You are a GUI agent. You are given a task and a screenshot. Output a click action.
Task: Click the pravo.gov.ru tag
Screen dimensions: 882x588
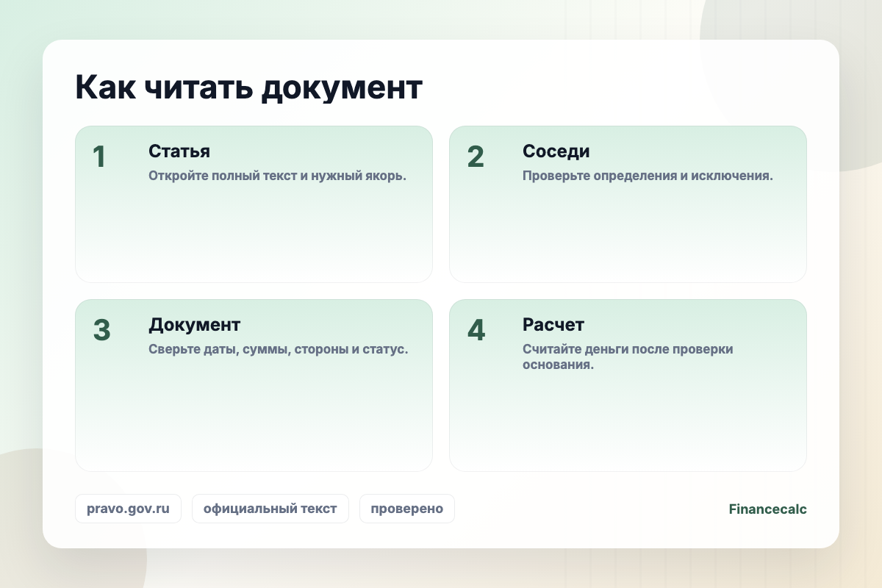coord(128,509)
